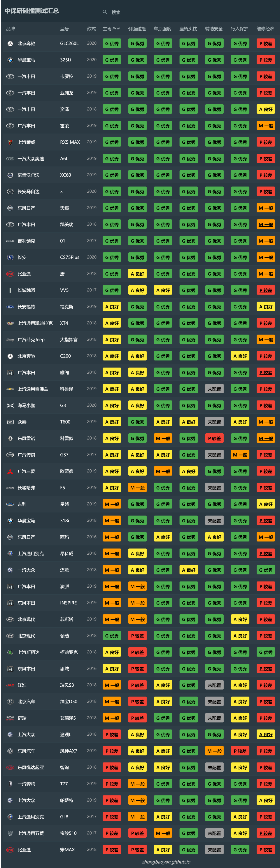This screenshot has height=868, width=280.
Task: Click the Hyundai logo in the 菲斯塔 row
Action: point(10,619)
